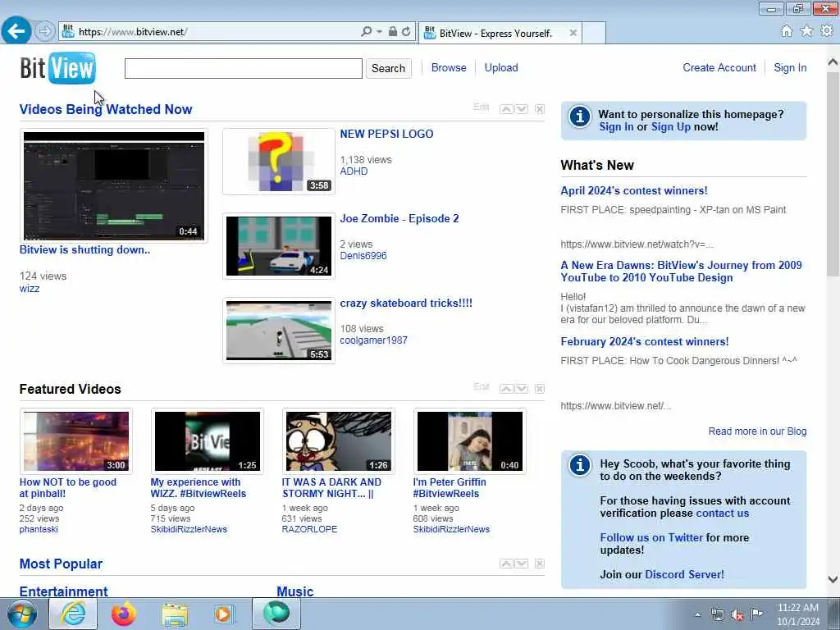Open the Windows Start button
Screen dimensions: 840x630
[x=21, y=614]
